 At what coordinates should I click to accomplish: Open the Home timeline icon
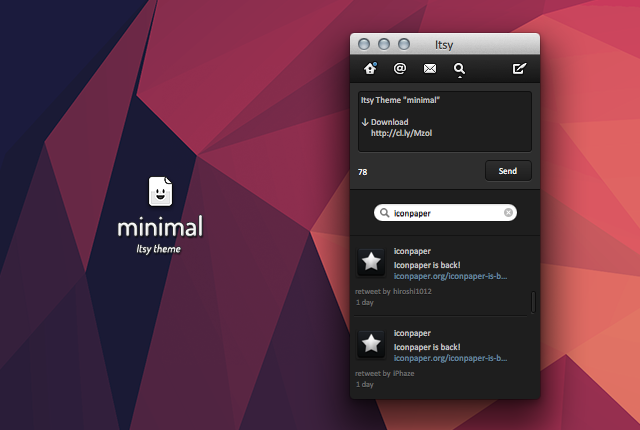pos(370,68)
